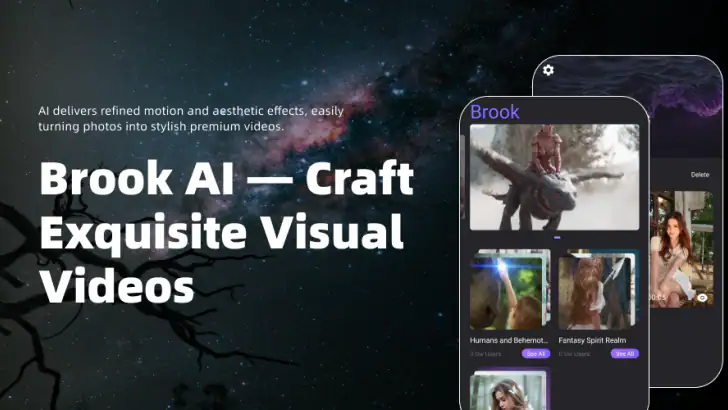Select the woman sitting video thumbnail

click(x=681, y=249)
